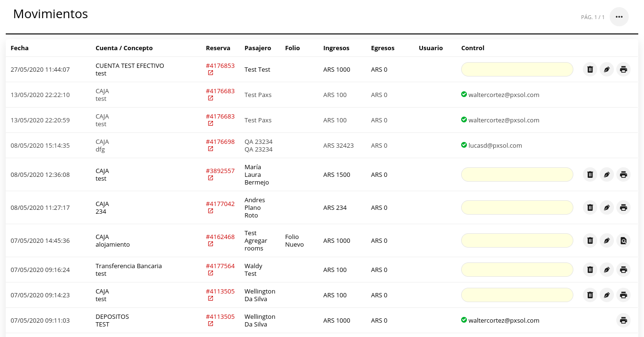The image size is (644, 337).
Task: Delete the Folio Nuevo movement
Action: [590, 240]
